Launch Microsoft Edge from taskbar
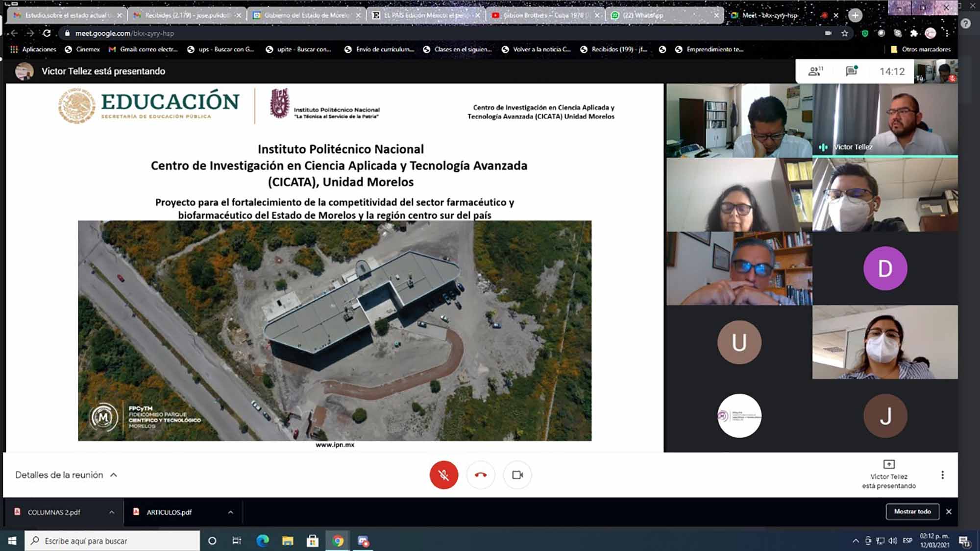 click(x=263, y=541)
